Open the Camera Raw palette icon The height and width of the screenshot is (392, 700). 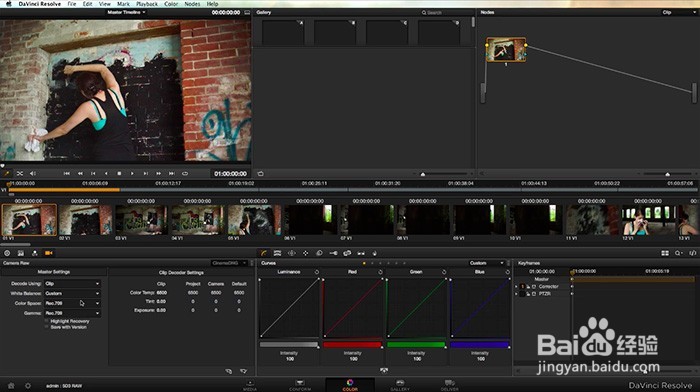(49, 253)
